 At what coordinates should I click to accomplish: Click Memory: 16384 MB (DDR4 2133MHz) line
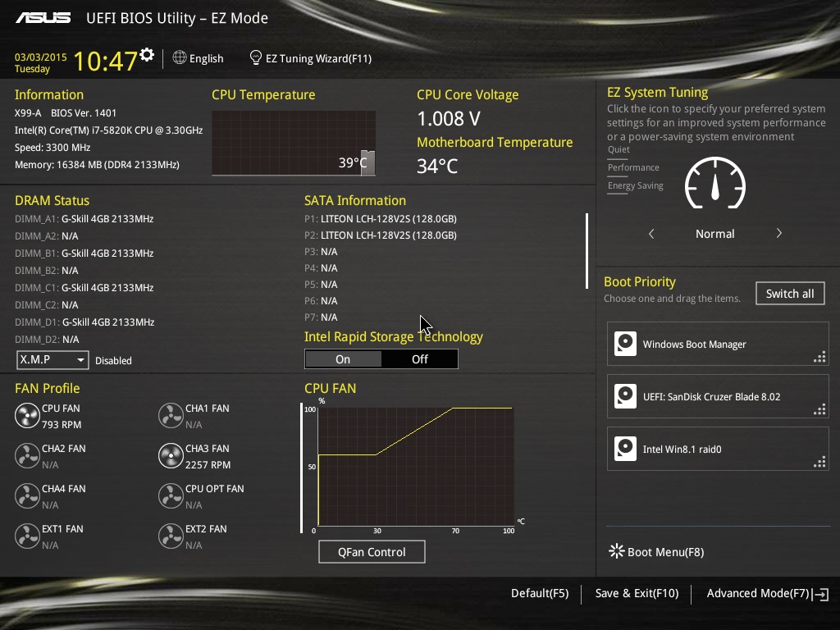[x=97, y=164]
